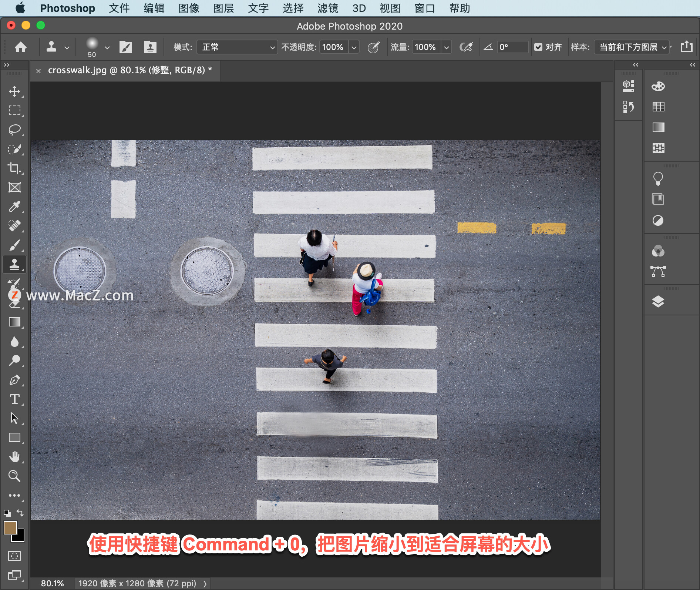Click the Home button in options bar
This screenshot has width=700, height=590.
(21, 47)
